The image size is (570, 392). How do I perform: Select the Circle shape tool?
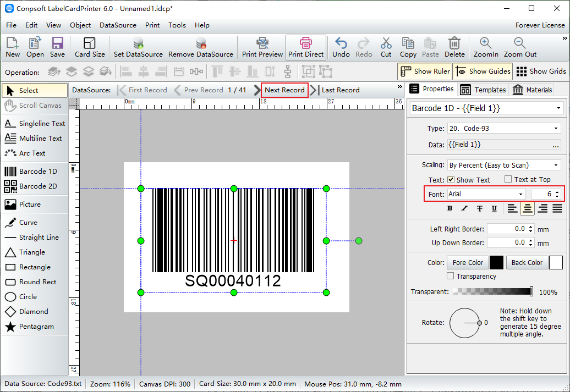[35, 297]
